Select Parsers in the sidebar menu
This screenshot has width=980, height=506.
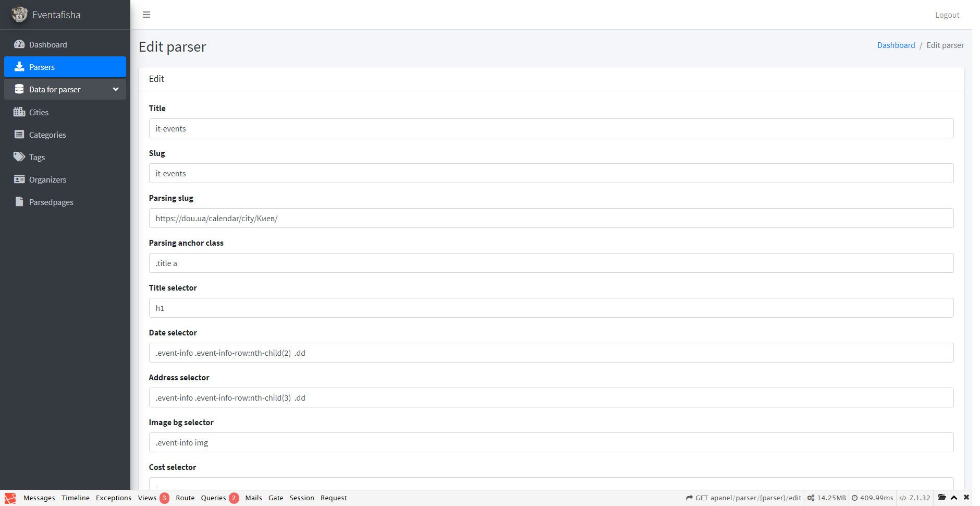pyautogui.click(x=65, y=67)
